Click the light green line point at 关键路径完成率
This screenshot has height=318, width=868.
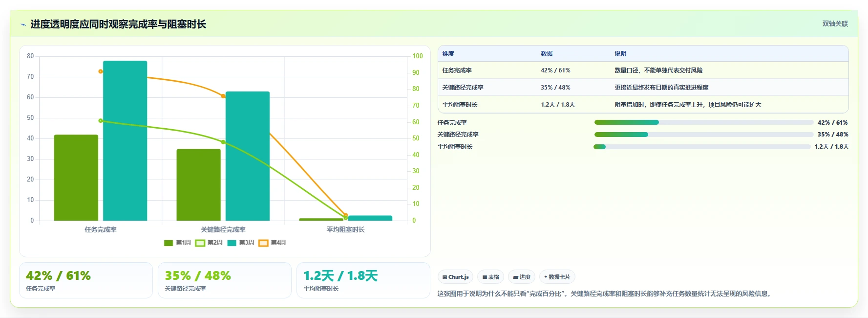pos(223,142)
